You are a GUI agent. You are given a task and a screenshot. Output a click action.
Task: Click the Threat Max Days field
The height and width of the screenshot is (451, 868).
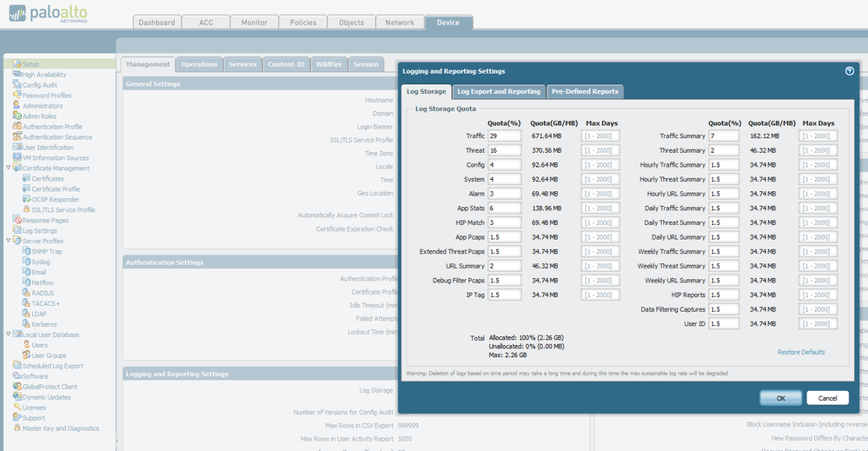[x=600, y=150]
